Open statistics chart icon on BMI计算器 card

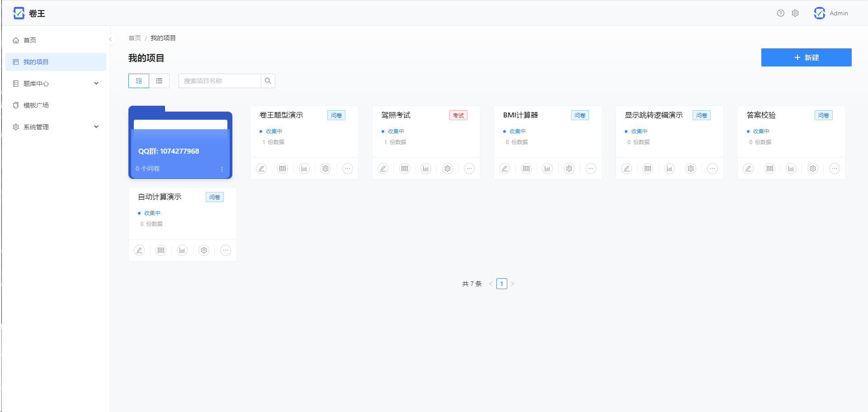point(547,169)
